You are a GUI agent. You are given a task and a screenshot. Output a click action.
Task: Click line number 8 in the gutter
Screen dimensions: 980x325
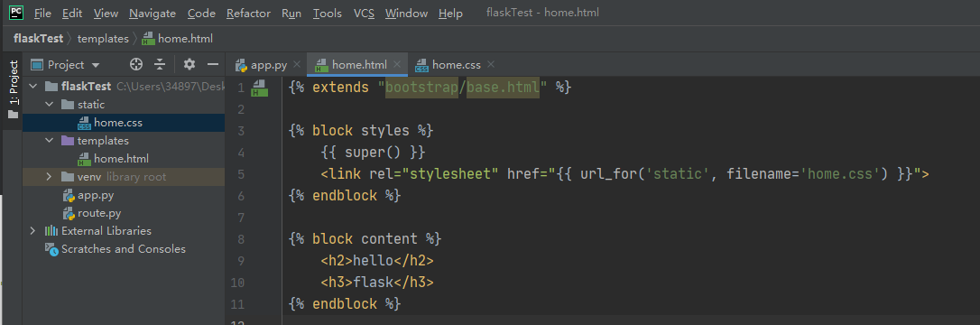(x=241, y=238)
